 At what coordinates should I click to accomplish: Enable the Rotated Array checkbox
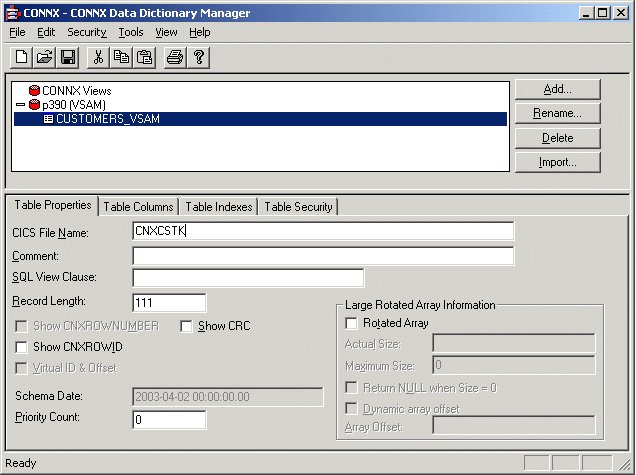tap(351, 323)
